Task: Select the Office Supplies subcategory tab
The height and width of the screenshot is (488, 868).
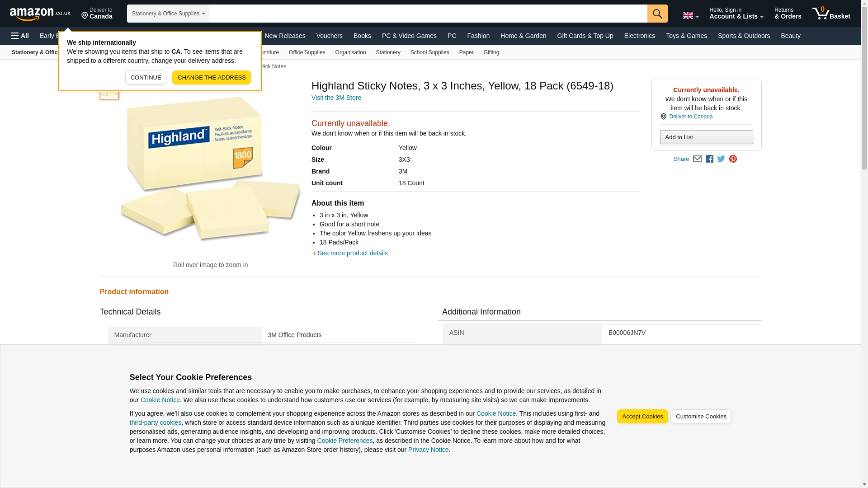Action: point(307,52)
